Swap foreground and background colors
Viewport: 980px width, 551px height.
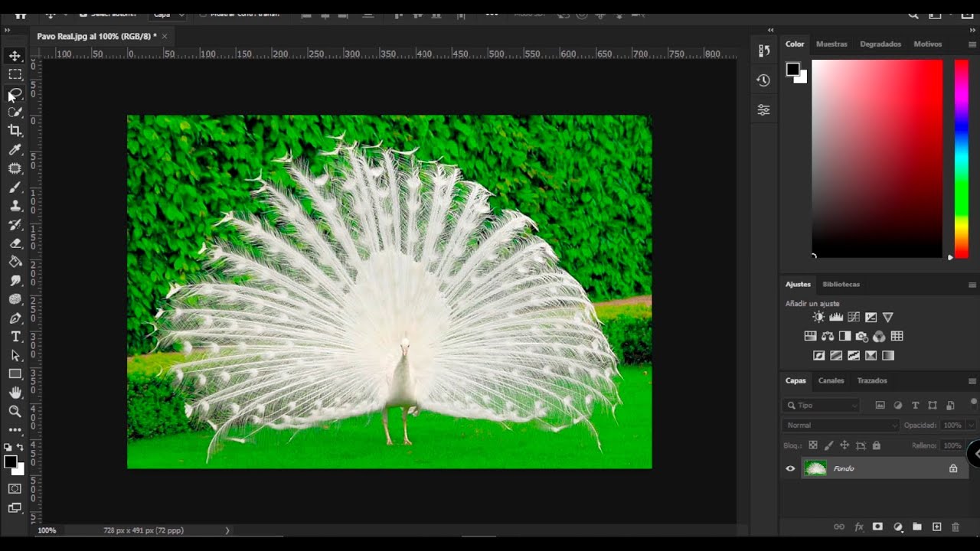tap(20, 447)
